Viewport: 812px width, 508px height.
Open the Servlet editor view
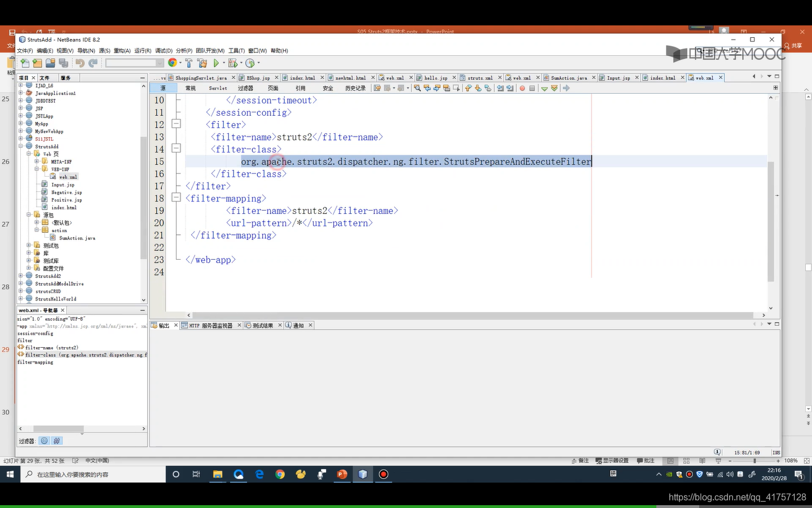[x=218, y=88]
